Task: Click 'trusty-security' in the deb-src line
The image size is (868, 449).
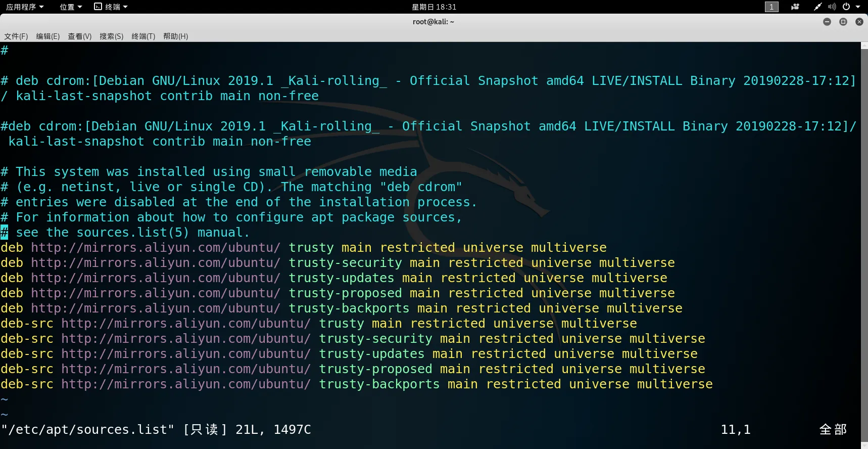Action: pos(375,338)
